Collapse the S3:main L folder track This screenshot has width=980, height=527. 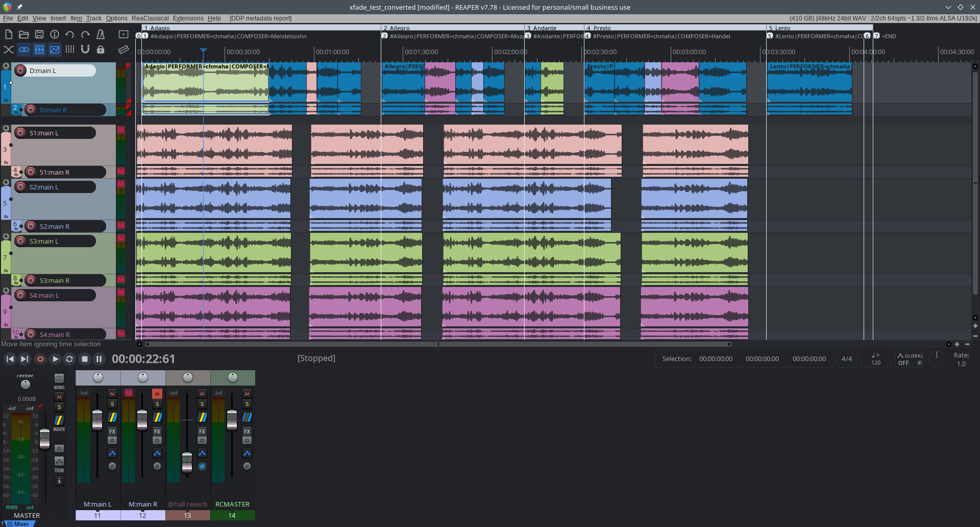(x=6, y=236)
